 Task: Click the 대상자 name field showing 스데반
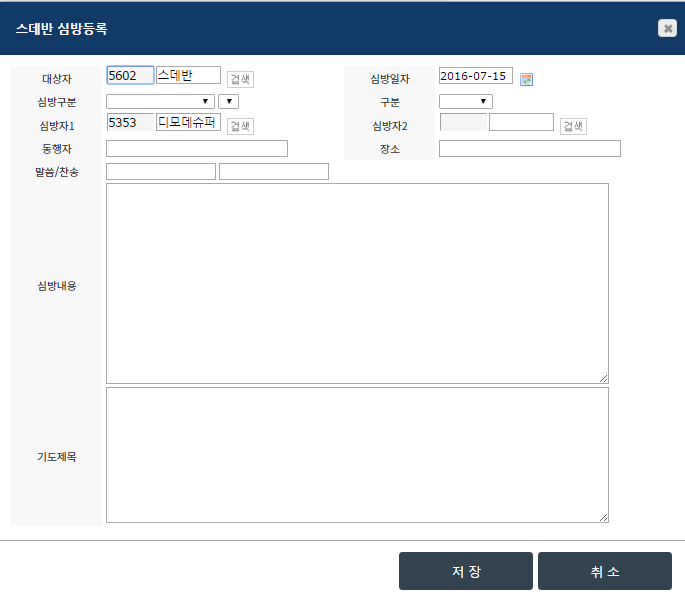(188, 75)
